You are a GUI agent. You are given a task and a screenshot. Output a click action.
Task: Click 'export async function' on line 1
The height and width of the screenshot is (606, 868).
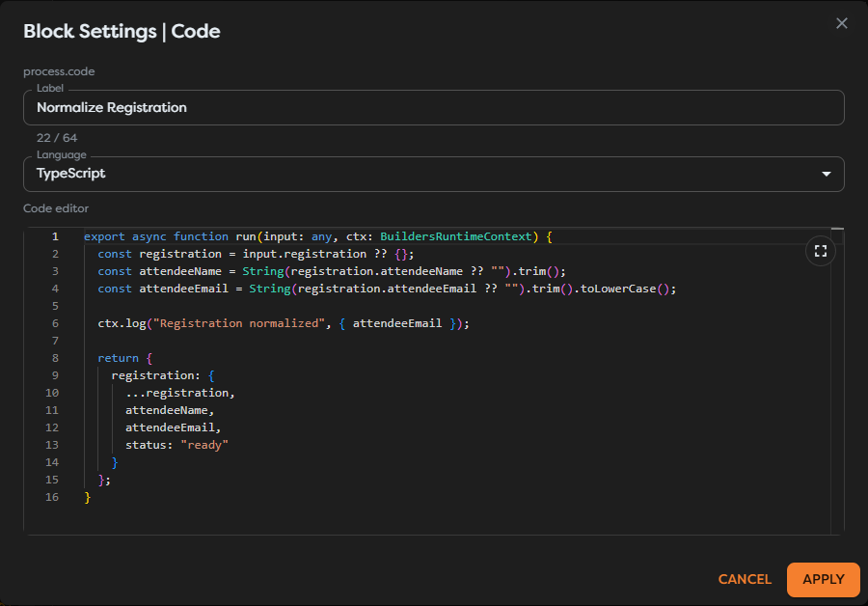(156, 236)
